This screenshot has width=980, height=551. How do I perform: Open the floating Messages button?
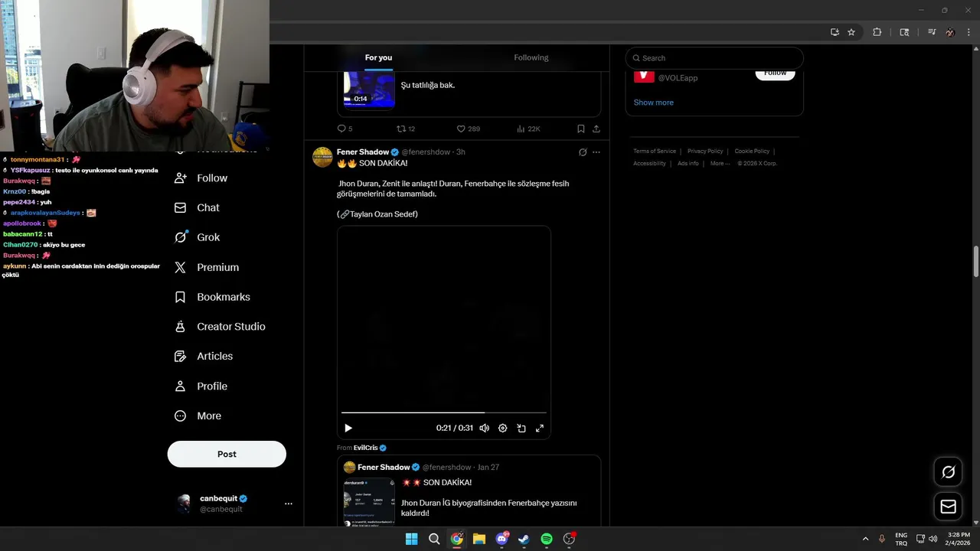948,507
